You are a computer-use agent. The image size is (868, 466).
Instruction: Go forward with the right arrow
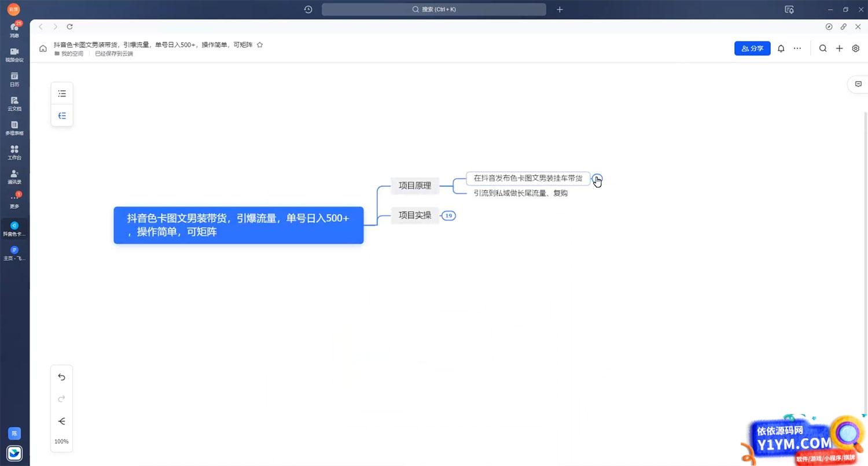tap(56, 27)
